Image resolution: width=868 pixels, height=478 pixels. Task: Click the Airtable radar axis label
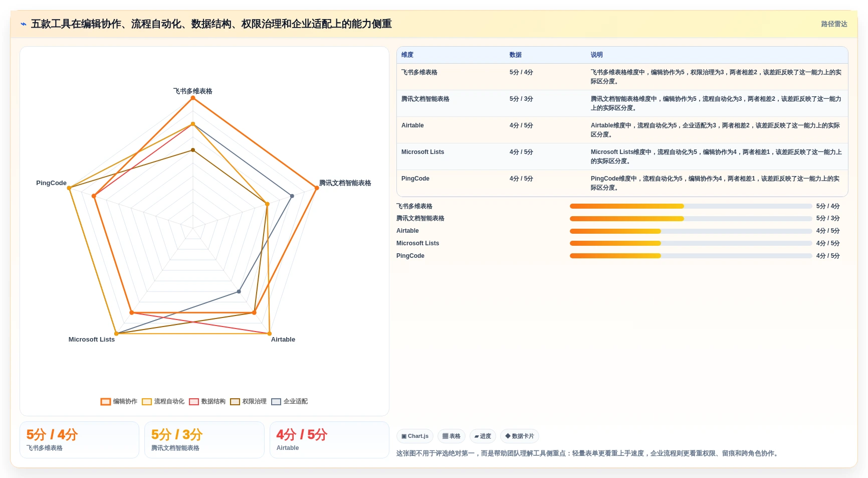click(283, 340)
